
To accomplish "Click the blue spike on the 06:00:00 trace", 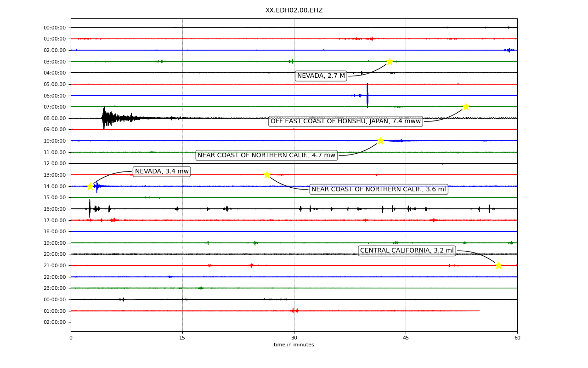I will click(367, 95).
